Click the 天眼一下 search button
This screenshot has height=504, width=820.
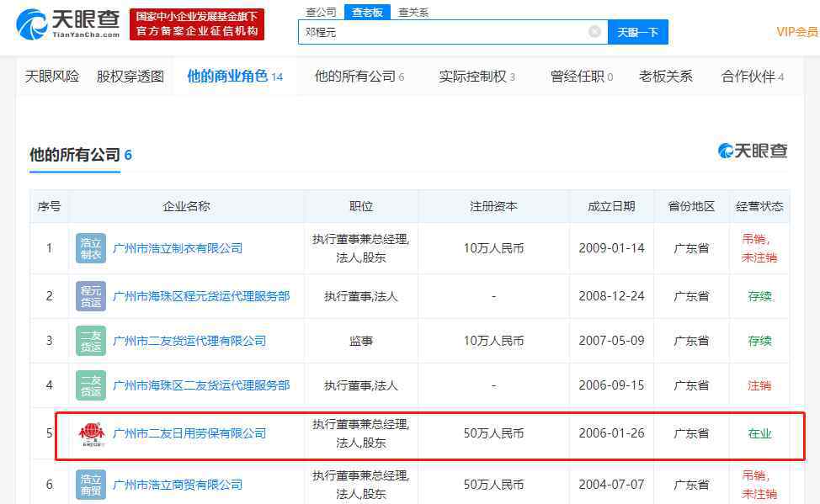tap(637, 32)
